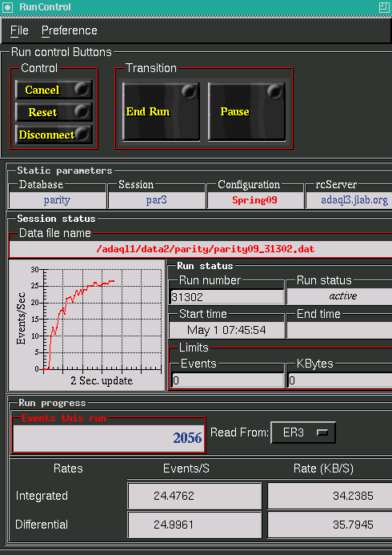
Task: Select the Integrated Events/S value 24.4762
Action: point(194,496)
